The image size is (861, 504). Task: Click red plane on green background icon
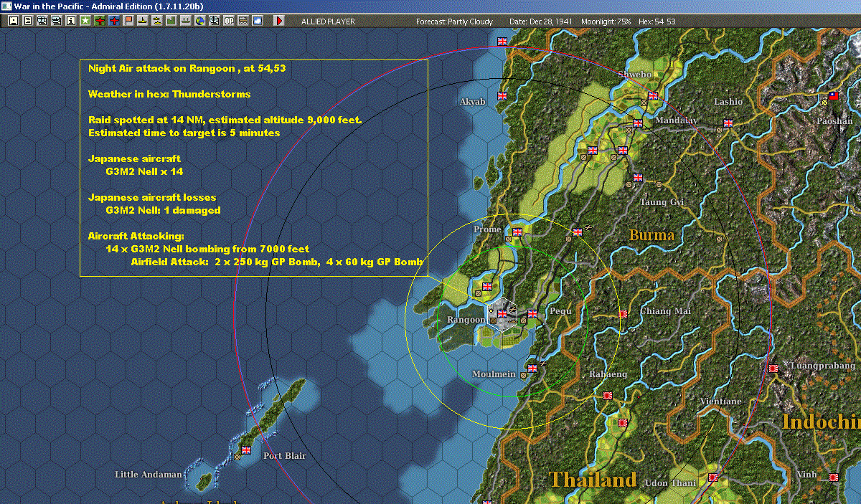pos(100,21)
